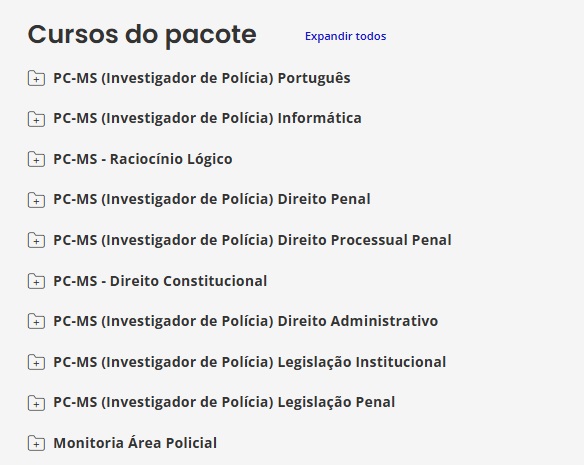Select the Direito Penal course title
Screen dimensions: 584x465
(212, 199)
